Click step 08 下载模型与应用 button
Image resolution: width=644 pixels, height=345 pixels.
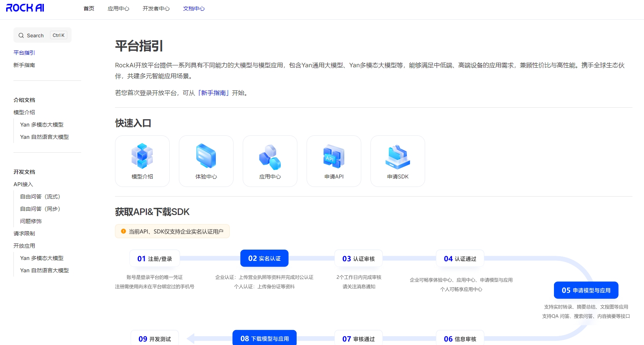(265, 338)
